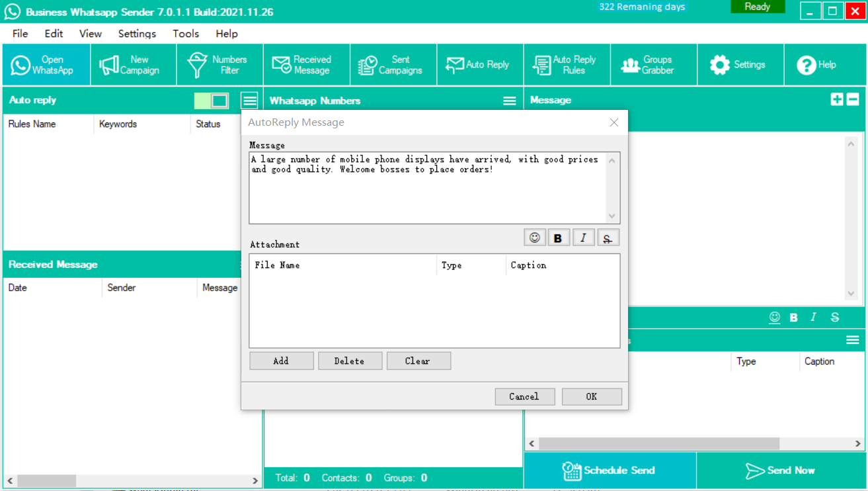Click the left arrow of the right panel scrollbar

coord(532,444)
